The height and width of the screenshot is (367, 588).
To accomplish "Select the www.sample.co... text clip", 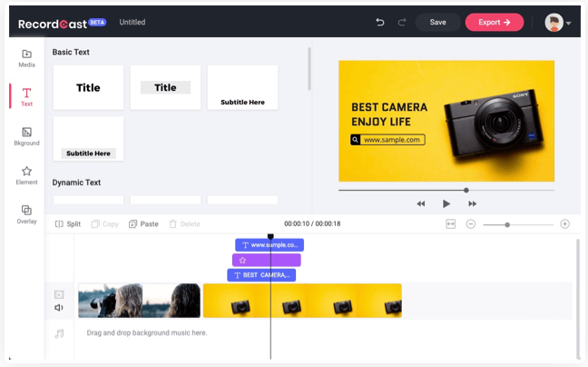I will pyautogui.click(x=269, y=245).
